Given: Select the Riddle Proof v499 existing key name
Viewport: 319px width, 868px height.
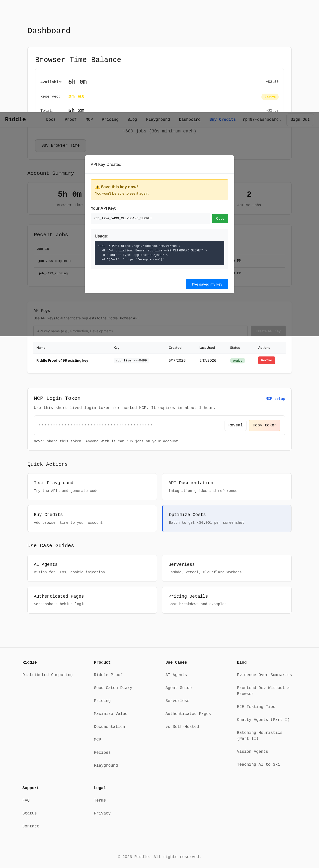Looking at the screenshot, I should pyautogui.click(x=62, y=360).
